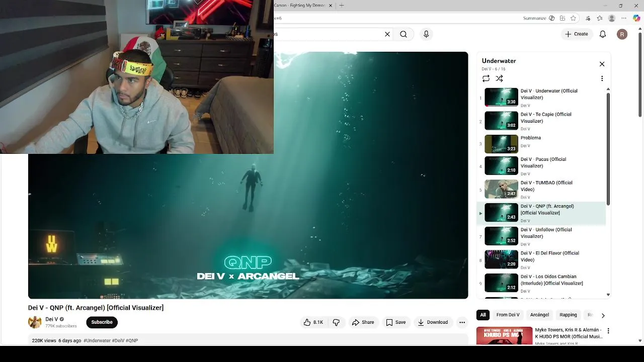This screenshot has width=644, height=362.
Task: Open the Copilot icon in browser toolbar
Action: click(x=636, y=18)
